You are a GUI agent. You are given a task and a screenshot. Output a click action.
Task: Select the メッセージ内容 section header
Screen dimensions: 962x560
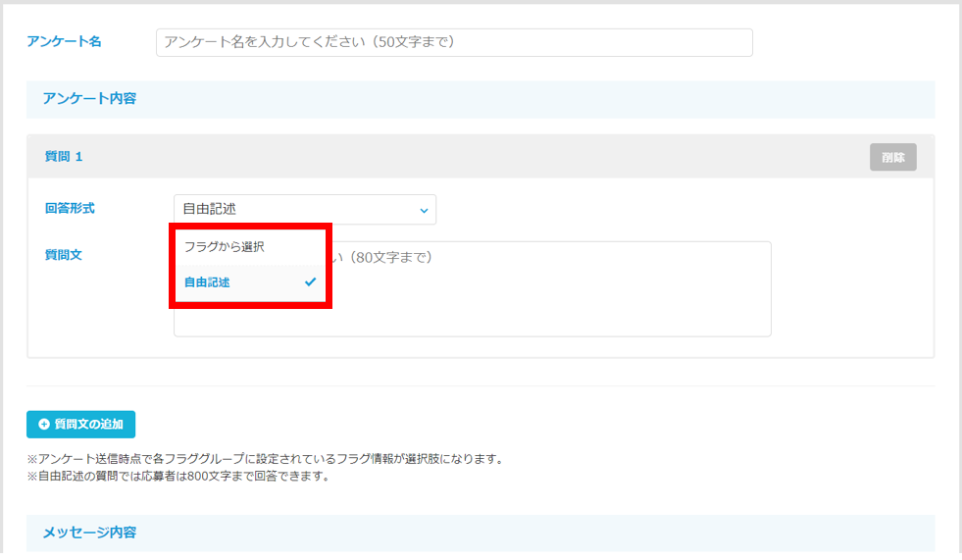89,533
